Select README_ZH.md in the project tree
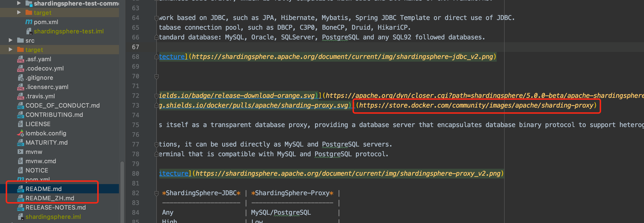 (50, 198)
